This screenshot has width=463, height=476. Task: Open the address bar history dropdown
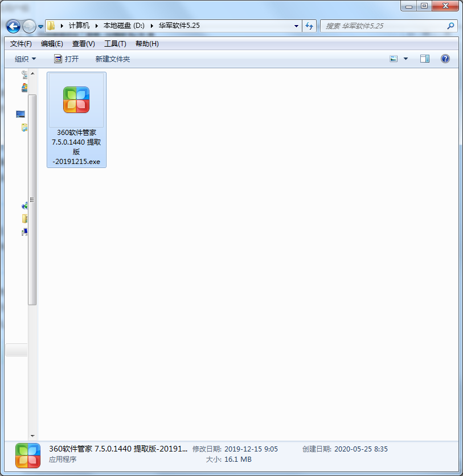[296, 26]
